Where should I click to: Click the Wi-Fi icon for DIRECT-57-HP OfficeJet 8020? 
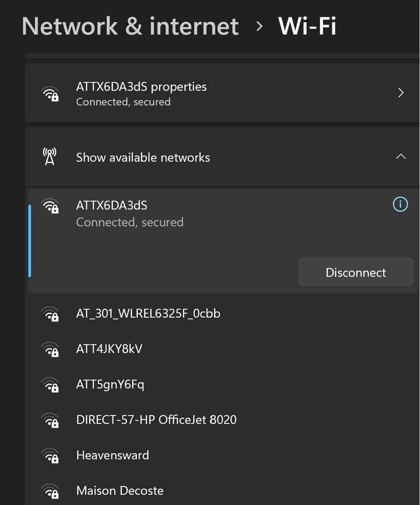[x=50, y=420]
